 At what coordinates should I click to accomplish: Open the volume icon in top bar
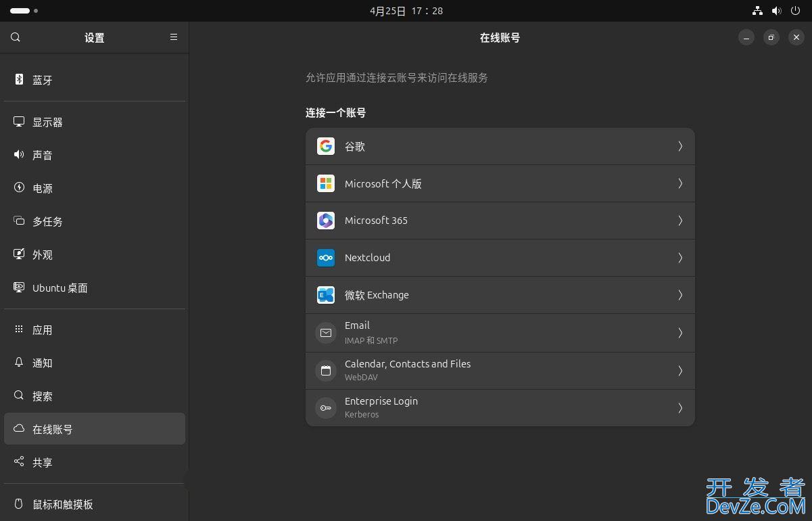tap(776, 11)
